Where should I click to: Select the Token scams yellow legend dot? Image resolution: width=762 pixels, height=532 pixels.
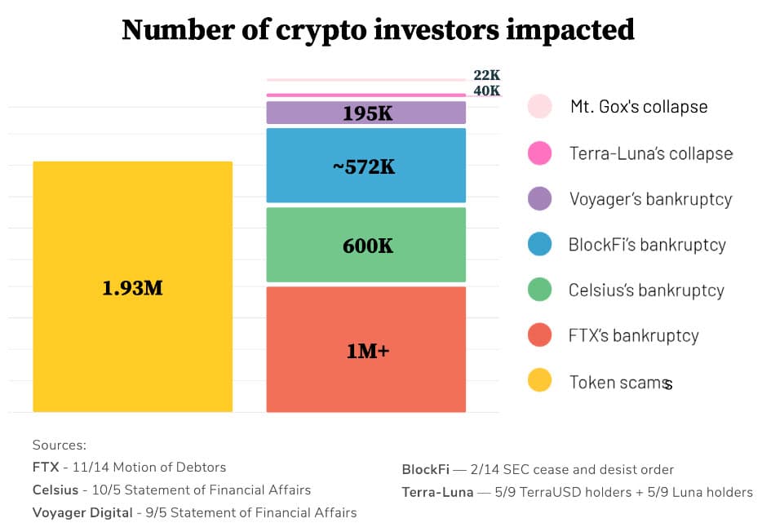pyautogui.click(x=539, y=381)
